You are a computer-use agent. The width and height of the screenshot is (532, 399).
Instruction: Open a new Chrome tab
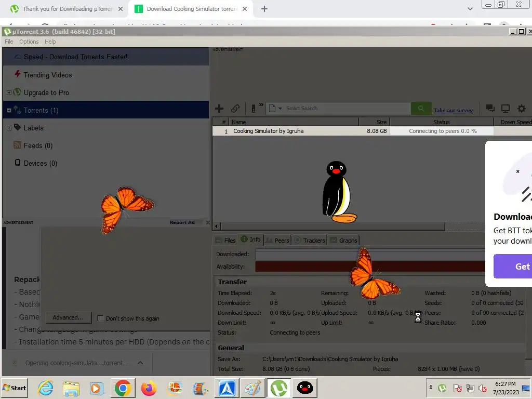(x=264, y=9)
